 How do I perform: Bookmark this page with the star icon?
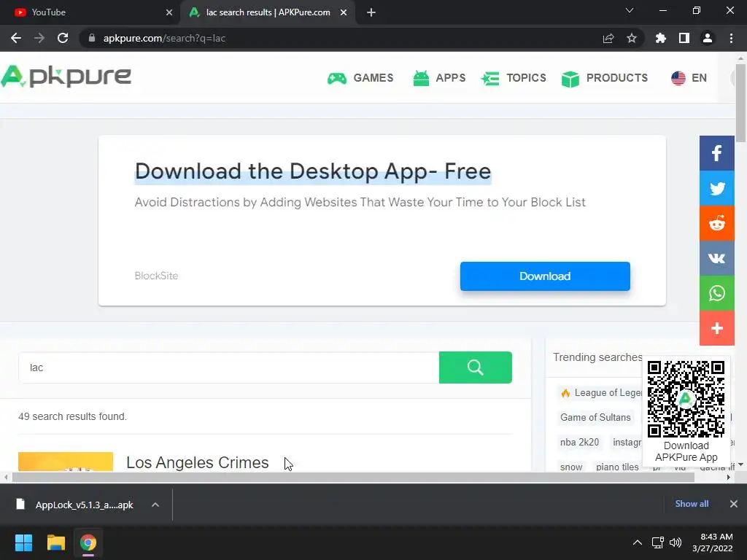[x=632, y=38]
